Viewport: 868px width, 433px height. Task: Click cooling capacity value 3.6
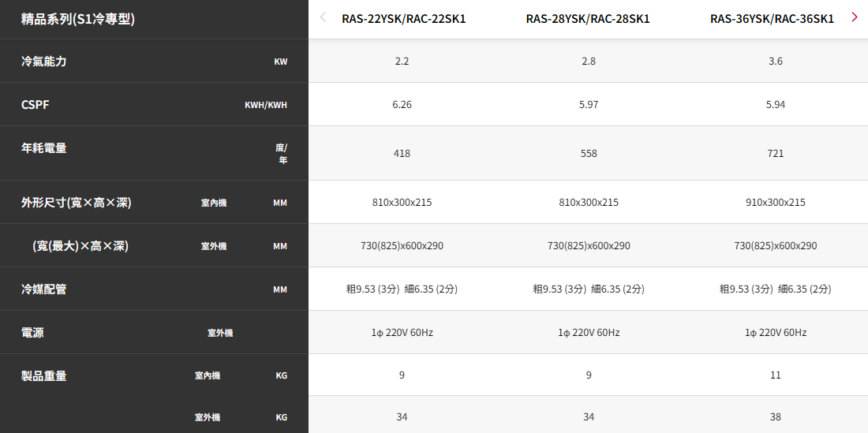pos(776,62)
